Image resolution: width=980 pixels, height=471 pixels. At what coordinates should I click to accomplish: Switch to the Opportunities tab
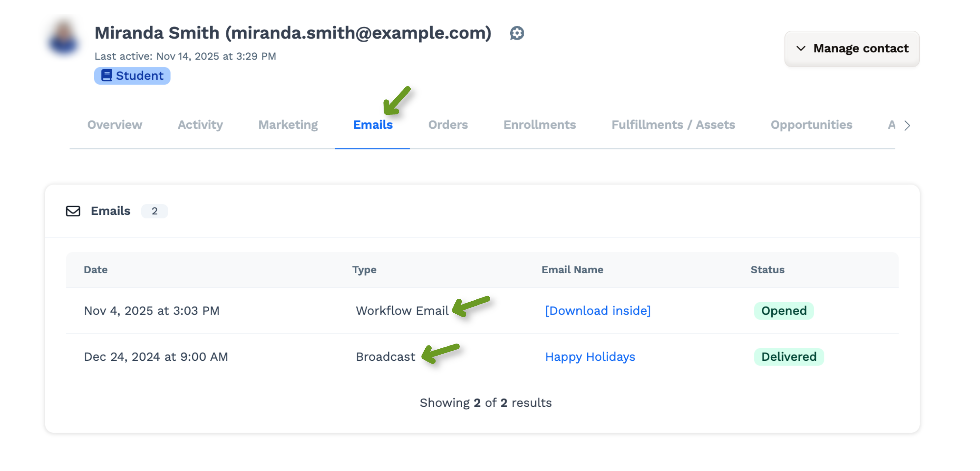[x=811, y=125]
